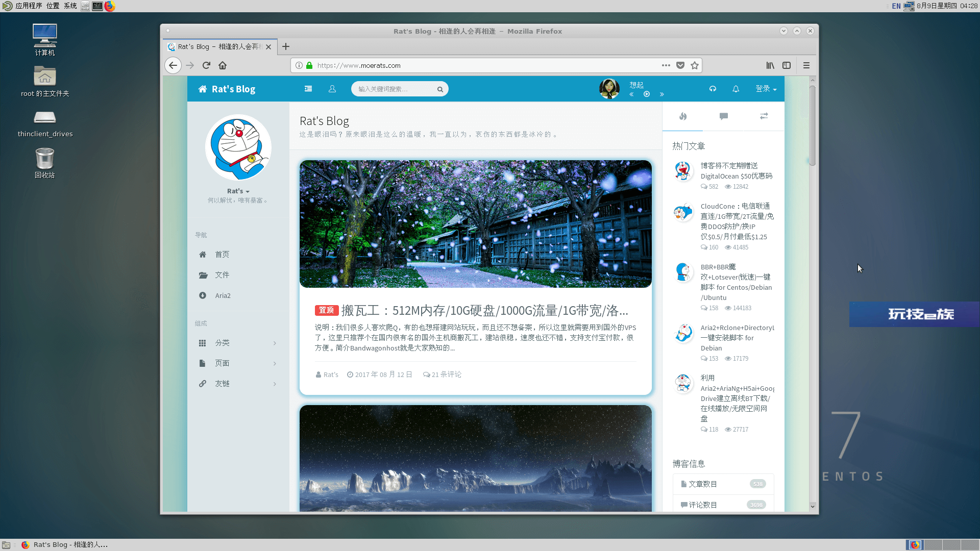Show site information icon in address bar
980x551 pixels.
[299, 65]
